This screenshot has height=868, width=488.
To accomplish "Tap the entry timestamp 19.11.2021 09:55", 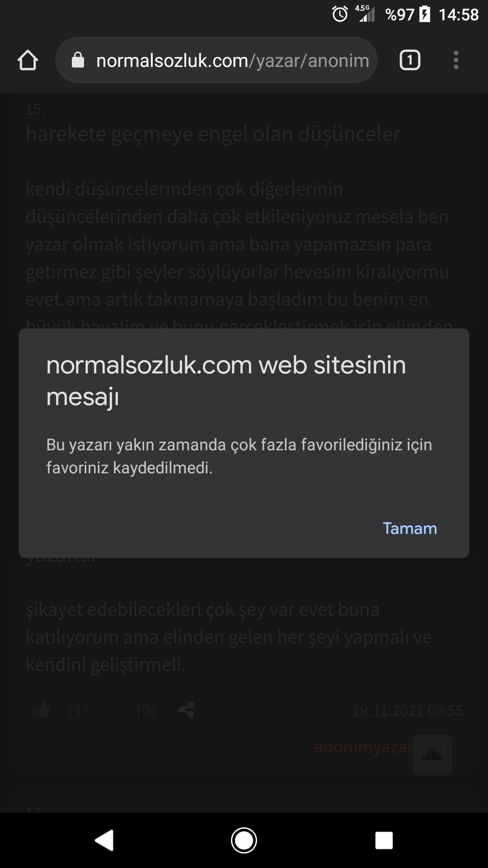I will coord(408,711).
